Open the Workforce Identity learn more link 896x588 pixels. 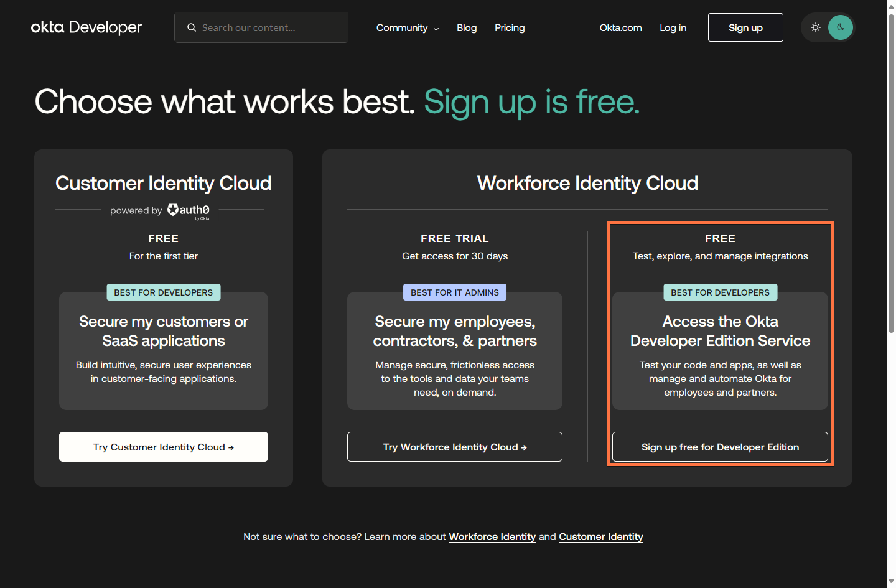pyautogui.click(x=492, y=536)
